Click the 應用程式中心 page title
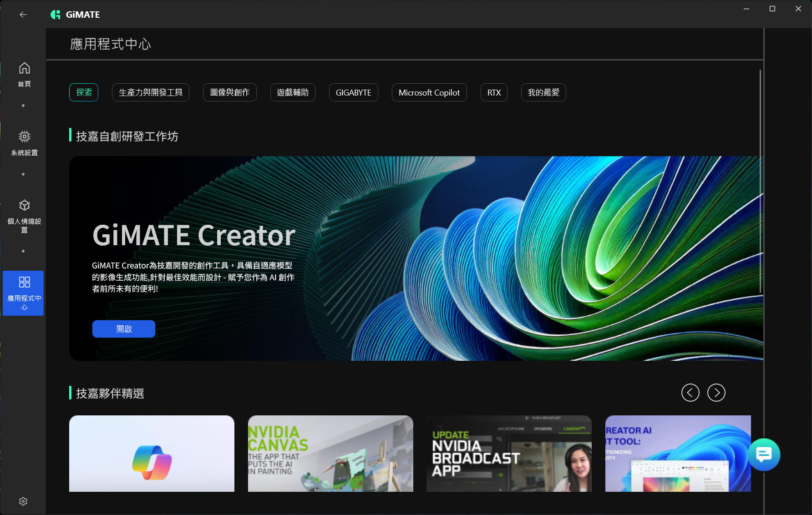 click(111, 44)
